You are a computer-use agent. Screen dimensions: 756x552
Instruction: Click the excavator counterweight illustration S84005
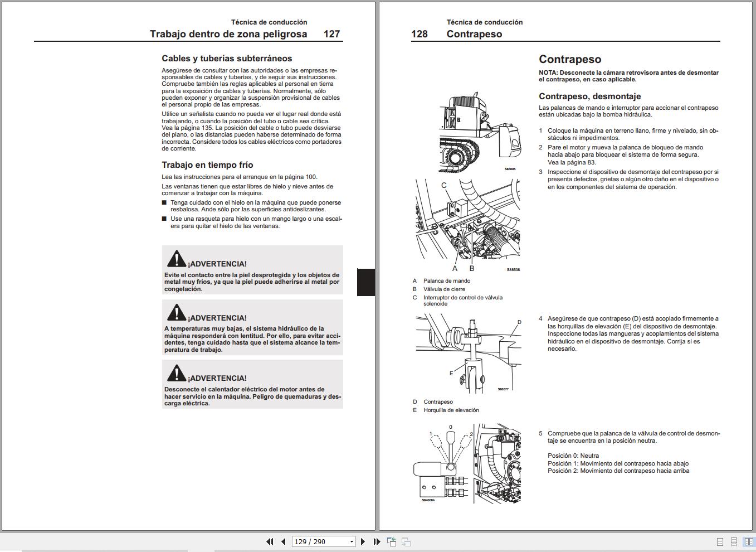point(480,133)
